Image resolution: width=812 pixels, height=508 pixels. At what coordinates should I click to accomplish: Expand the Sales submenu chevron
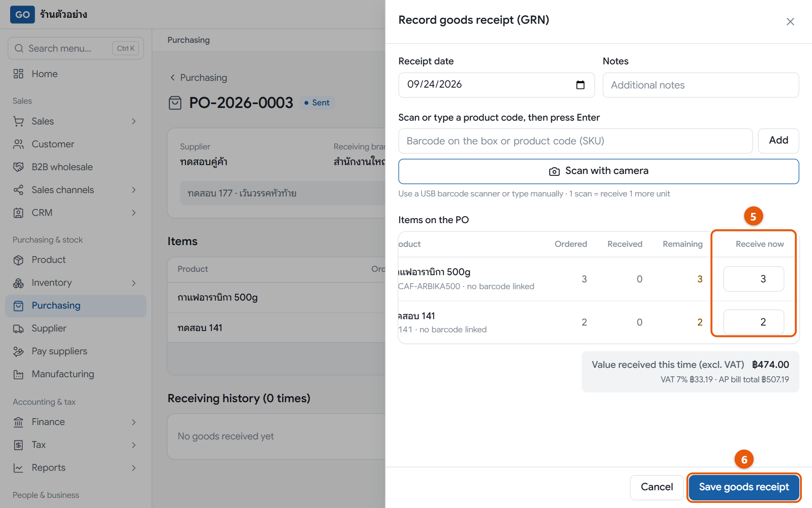134,121
